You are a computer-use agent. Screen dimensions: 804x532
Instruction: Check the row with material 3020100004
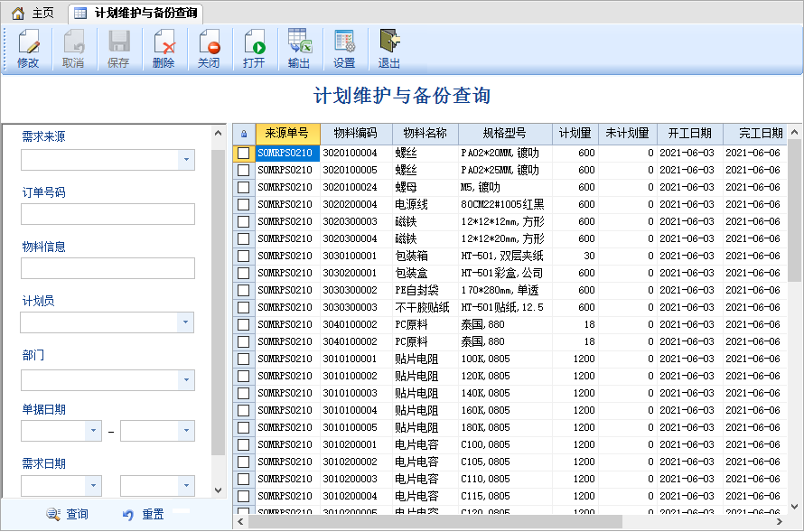244,154
